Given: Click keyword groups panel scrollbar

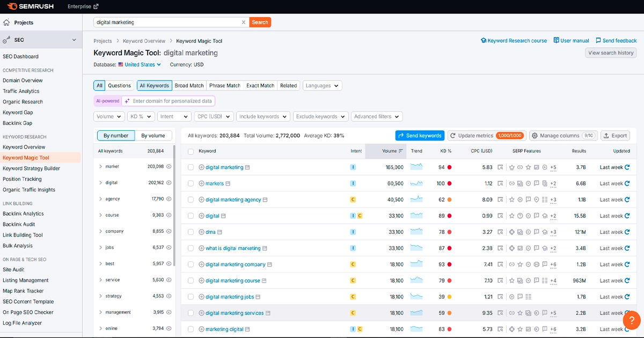Looking at the screenshot, I should tap(174, 207).
